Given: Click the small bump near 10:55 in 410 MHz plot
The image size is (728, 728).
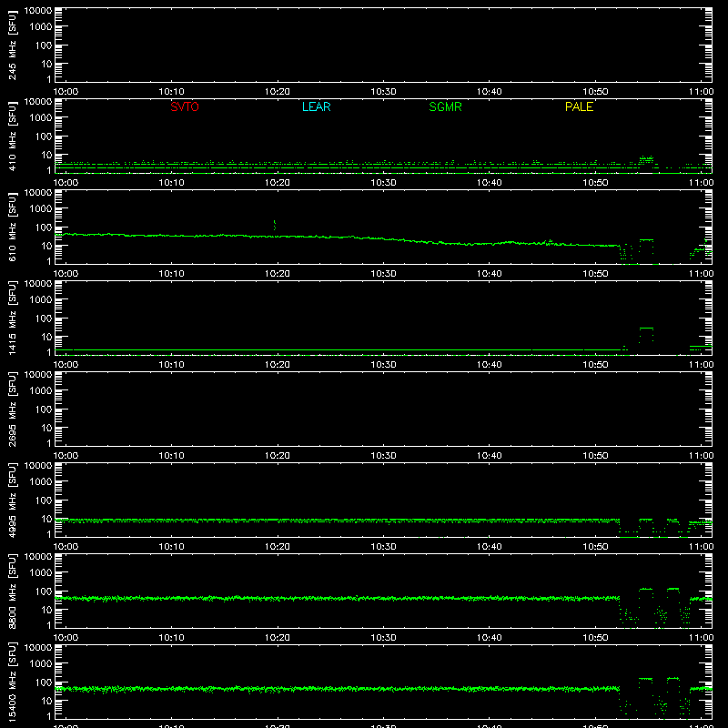Looking at the screenshot, I should click(646, 159).
